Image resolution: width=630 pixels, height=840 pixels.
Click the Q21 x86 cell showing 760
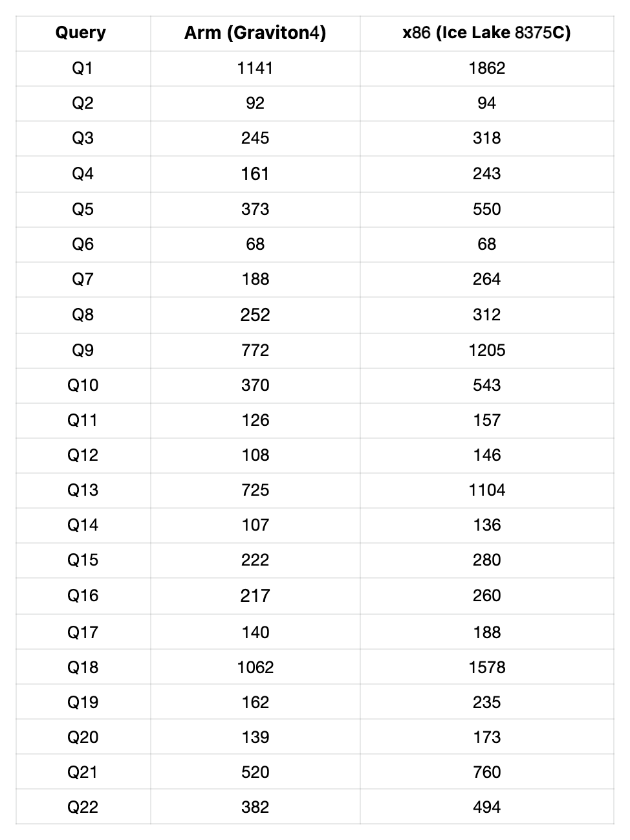click(x=486, y=772)
